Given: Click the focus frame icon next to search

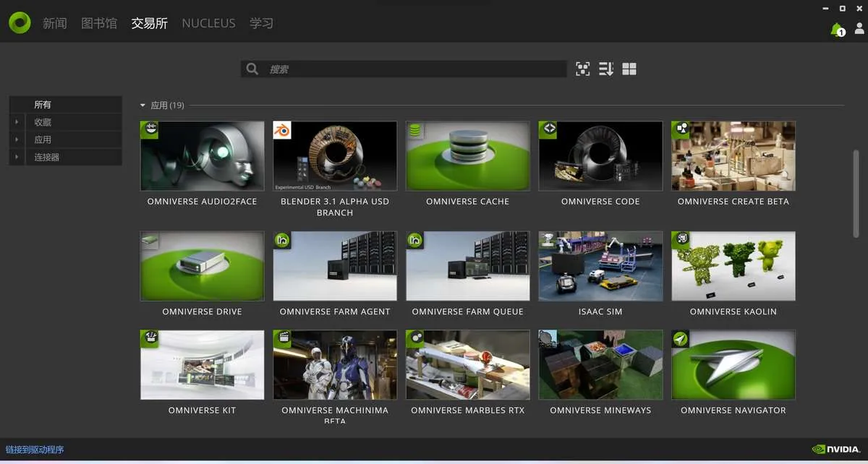Looking at the screenshot, I should (582, 69).
